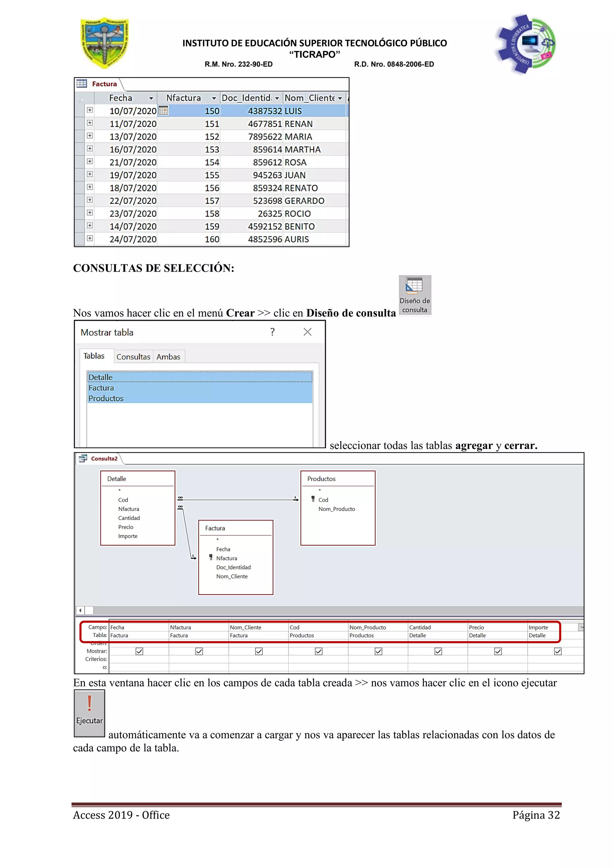Open the Fecha column header dropdown
Screen dimensions: 614x868
tap(151, 98)
